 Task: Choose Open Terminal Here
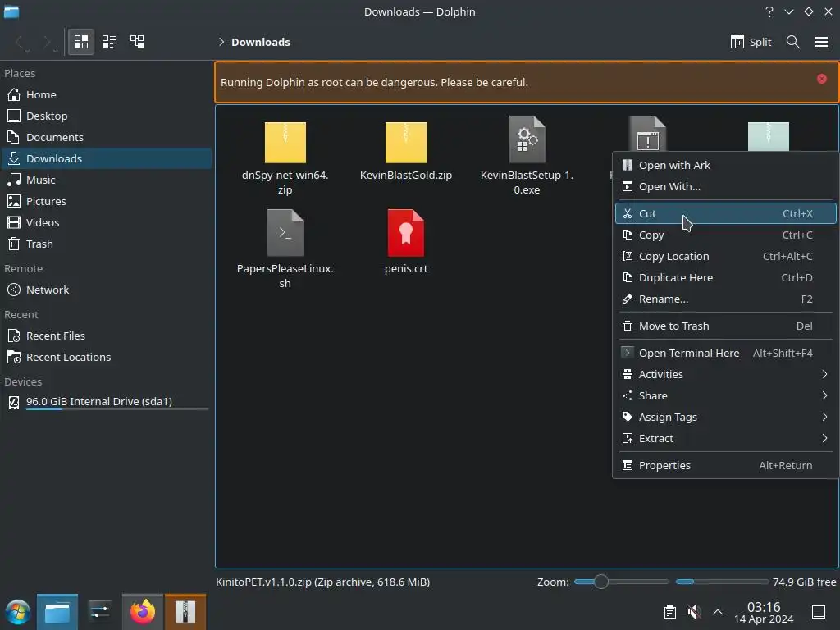click(725, 353)
